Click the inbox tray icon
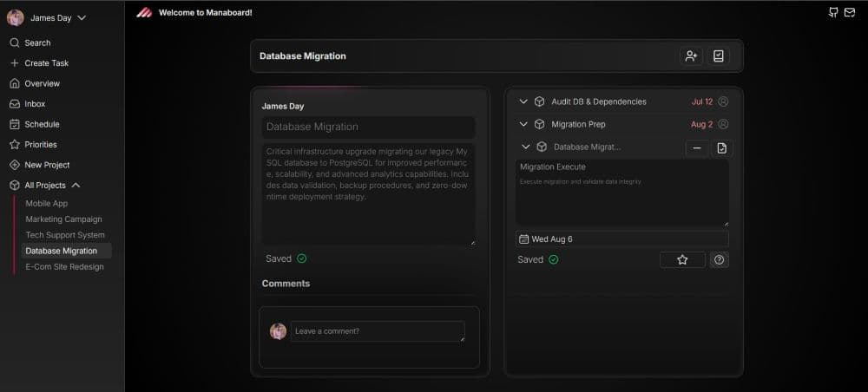 tap(15, 104)
